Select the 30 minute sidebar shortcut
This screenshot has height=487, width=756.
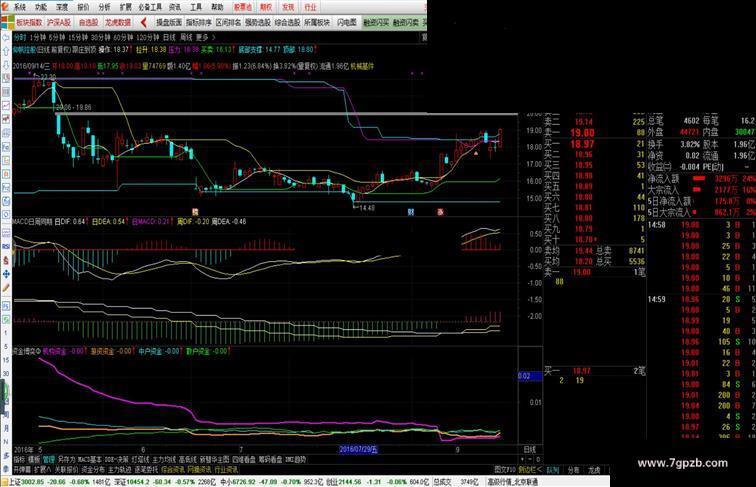5,374
